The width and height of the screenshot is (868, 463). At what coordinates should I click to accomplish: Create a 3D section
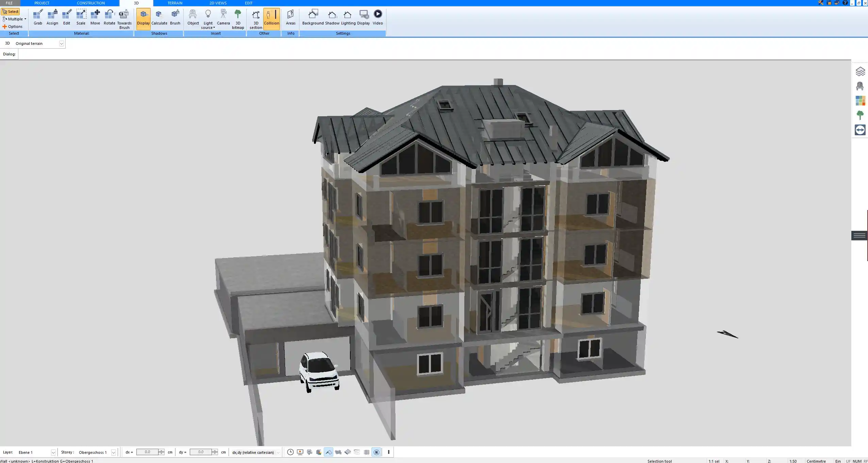pos(255,17)
